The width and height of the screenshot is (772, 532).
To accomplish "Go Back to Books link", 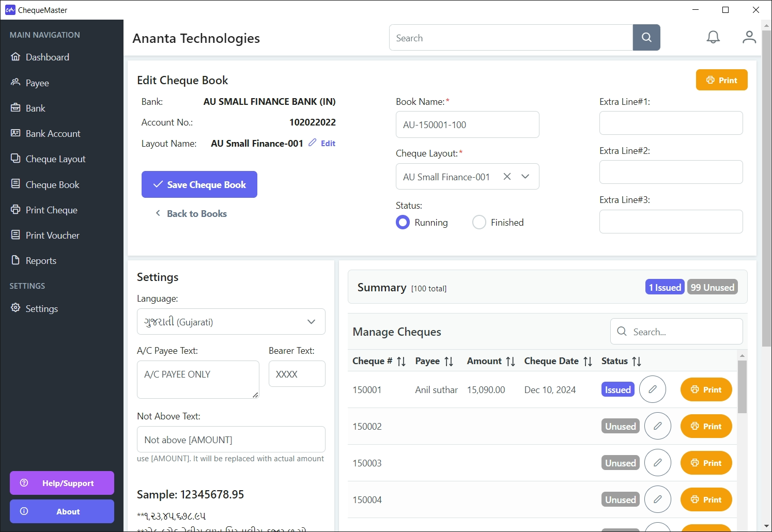I will point(191,214).
